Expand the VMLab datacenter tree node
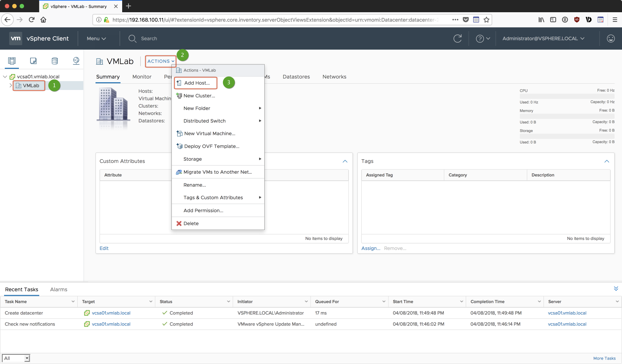This screenshot has width=622, height=364. (10, 86)
